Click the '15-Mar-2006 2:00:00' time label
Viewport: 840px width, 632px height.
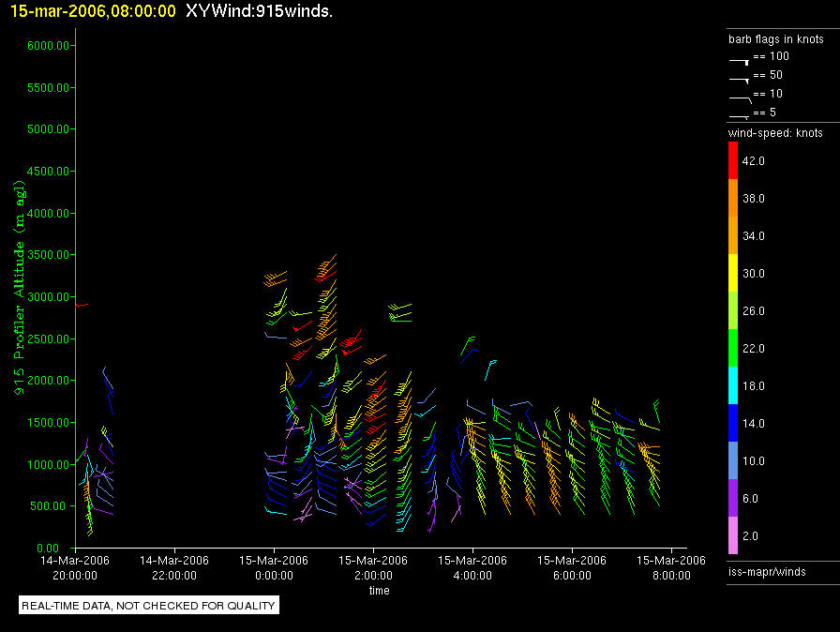pyautogui.click(x=373, y=567)
